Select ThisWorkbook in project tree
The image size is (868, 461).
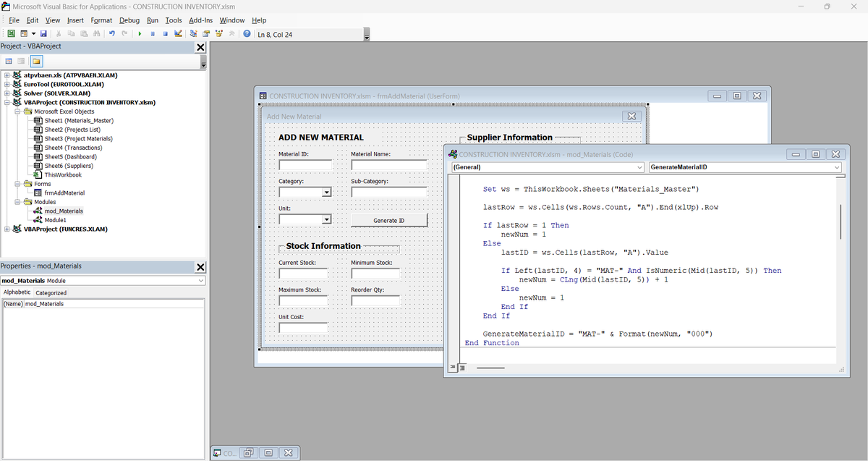tap(63, 175)
